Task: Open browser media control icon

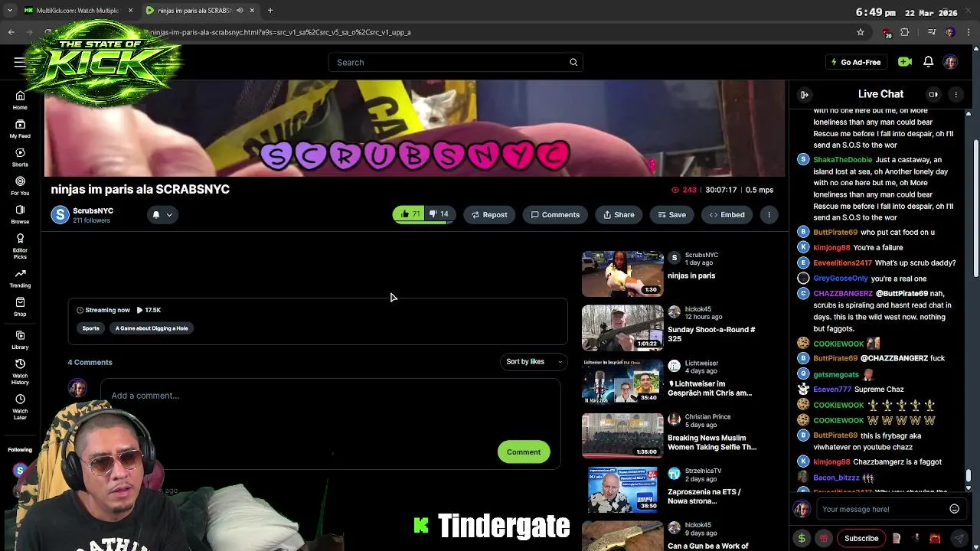Action: pyautogui.click(x=931, y=32)
